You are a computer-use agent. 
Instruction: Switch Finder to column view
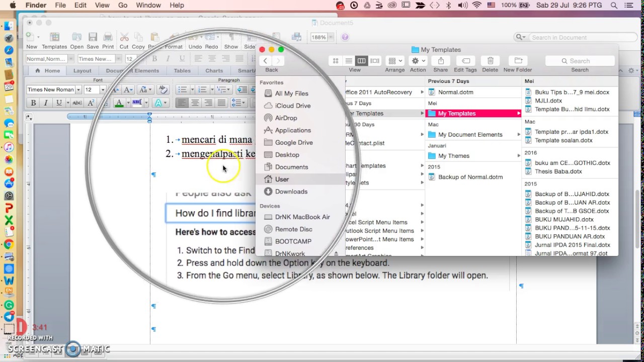point(361,61)
